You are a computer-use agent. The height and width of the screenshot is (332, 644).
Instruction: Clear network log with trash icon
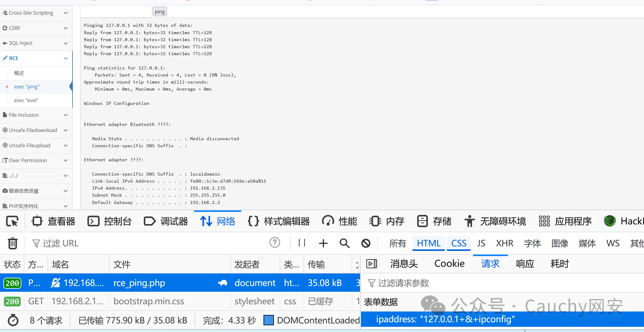tap(12, 243)
